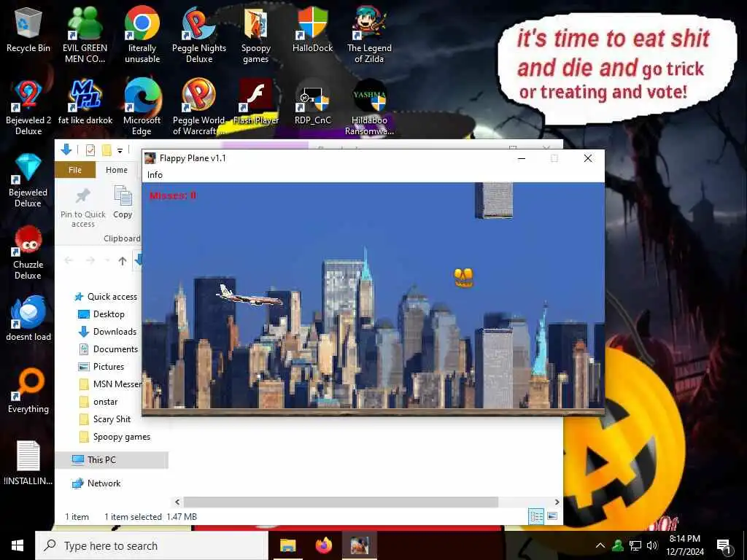Image resolution: width=747 pixels, height=560 pixels.
Task: Click the horizontal scrollbar left arrow
Action: point(177,502)
